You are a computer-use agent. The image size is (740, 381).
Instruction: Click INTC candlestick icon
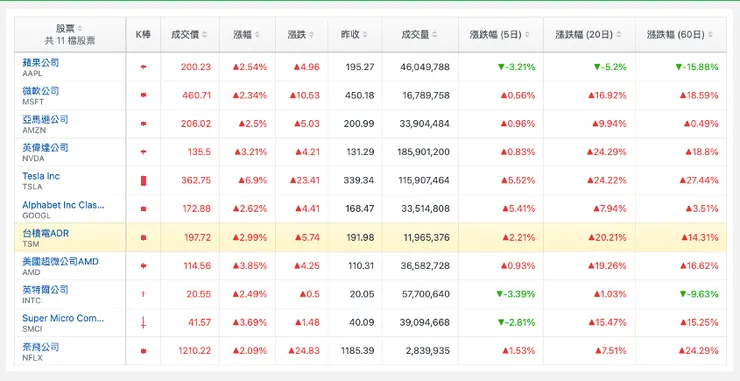pos(143,294)
